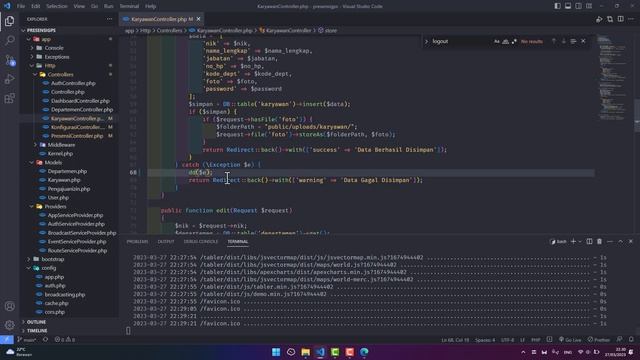
Task: Expand the Console folder
Action: click(32, 48)
